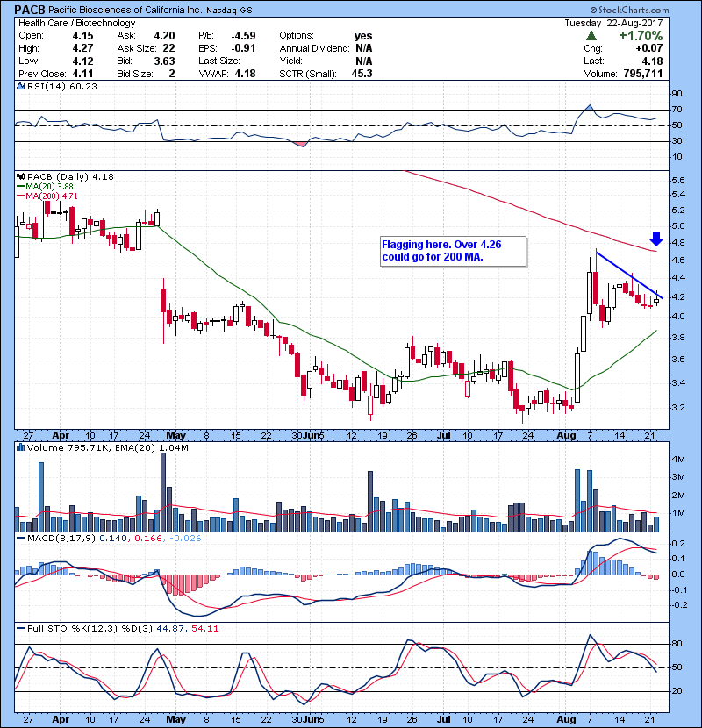Click the 4M label on the volume axis
This screenshot has width=702, height=728.
point(678,460)
